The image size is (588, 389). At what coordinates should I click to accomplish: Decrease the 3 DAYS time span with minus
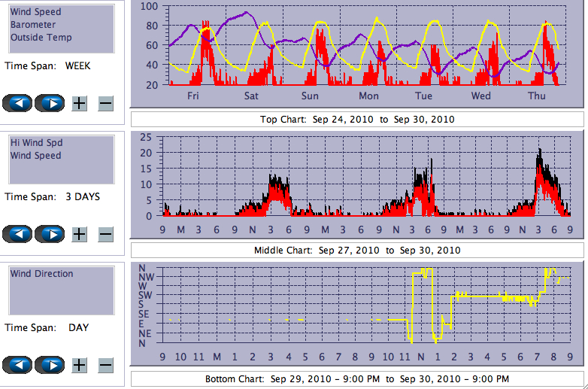(105, 234)
